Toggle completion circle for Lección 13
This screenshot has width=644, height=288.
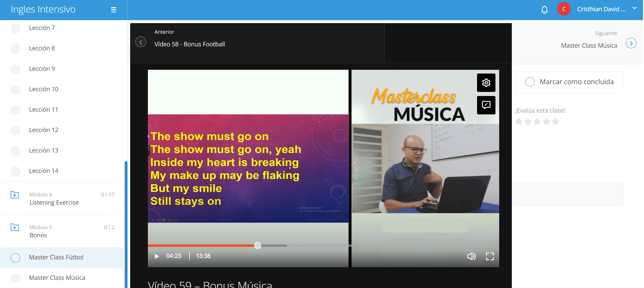[15, 151]
